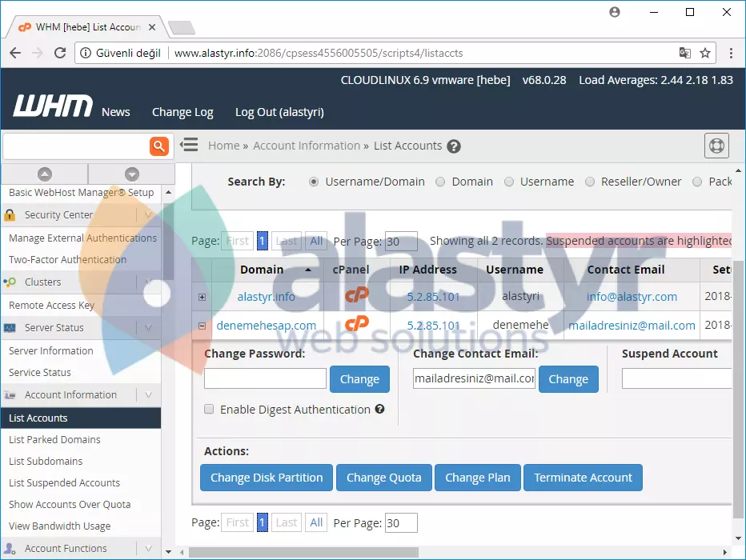The image size is (746, 560).
Task: Enable Digest Authentication checkbox
Action: (209, 409)
